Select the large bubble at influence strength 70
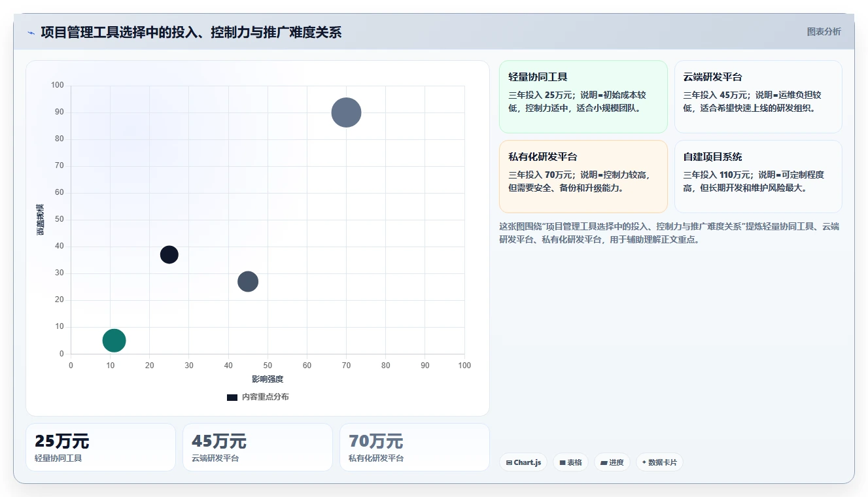 pos(346,112)
